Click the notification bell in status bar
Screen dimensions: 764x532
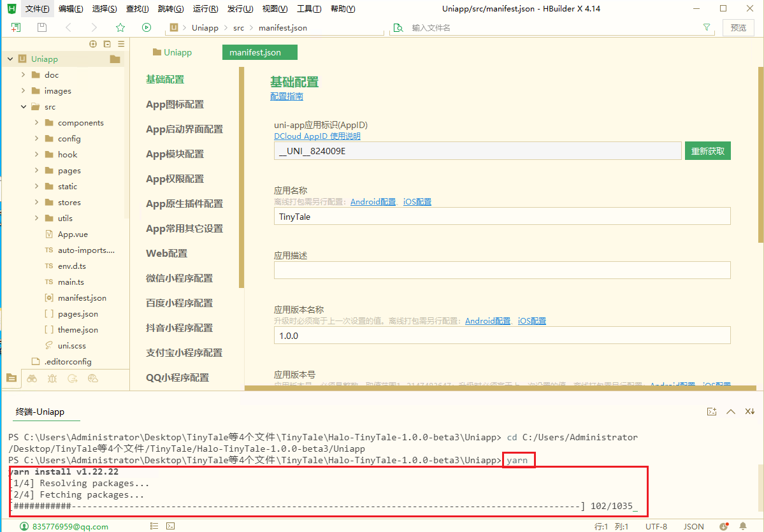[x=742, y=526]
